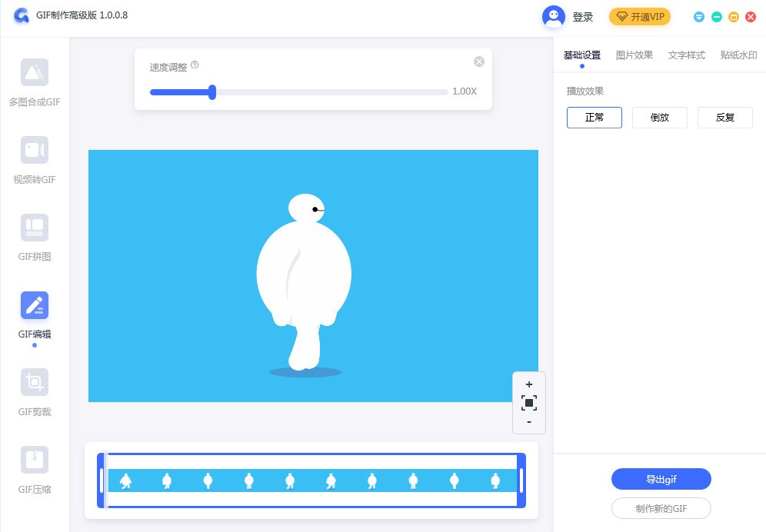This screenshot has width=766, height=532.
Task: Click the zoom out minus icon
Action: [528, 422]
